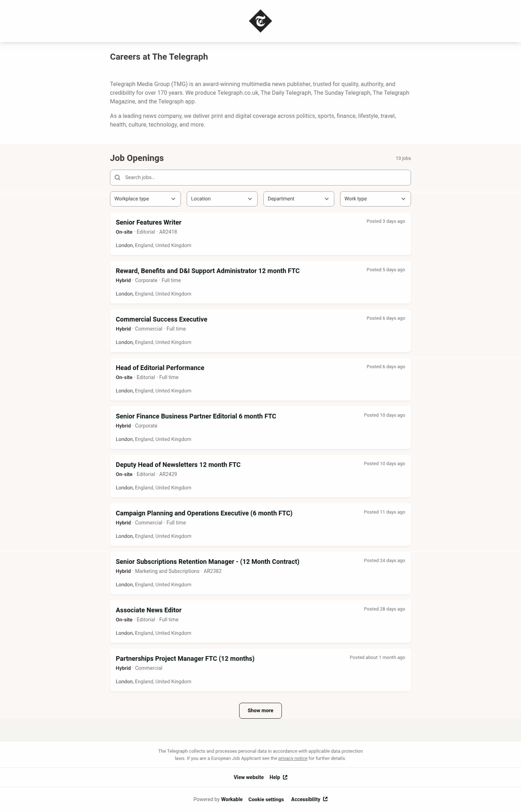
Task: Open the Associate News Editor job
Action: point(260,621)
